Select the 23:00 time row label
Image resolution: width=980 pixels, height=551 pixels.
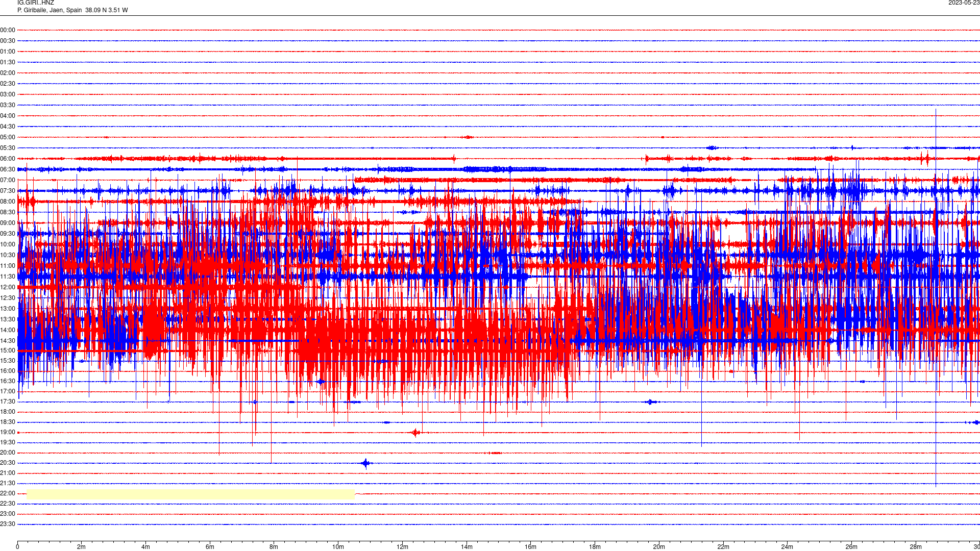(8, 514)
